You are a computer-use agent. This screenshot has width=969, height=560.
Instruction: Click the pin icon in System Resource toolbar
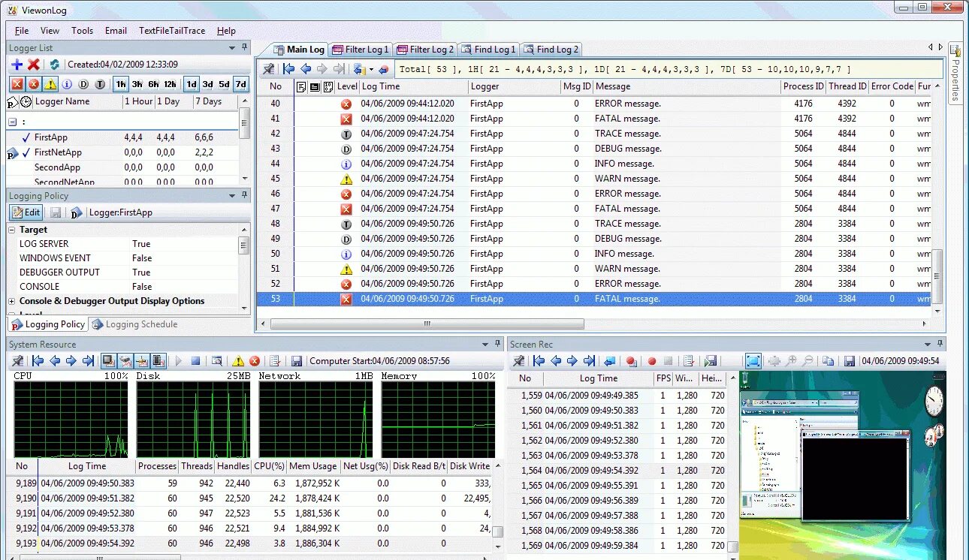coord(17,361)
